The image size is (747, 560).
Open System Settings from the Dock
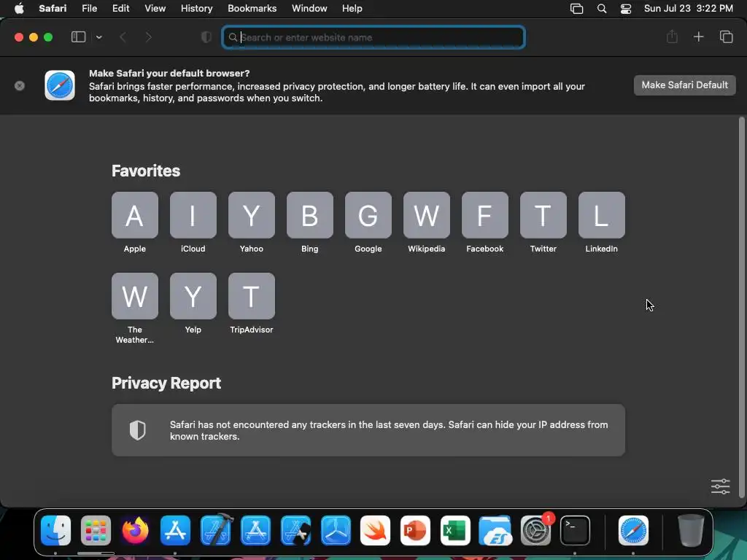(535, 531)
